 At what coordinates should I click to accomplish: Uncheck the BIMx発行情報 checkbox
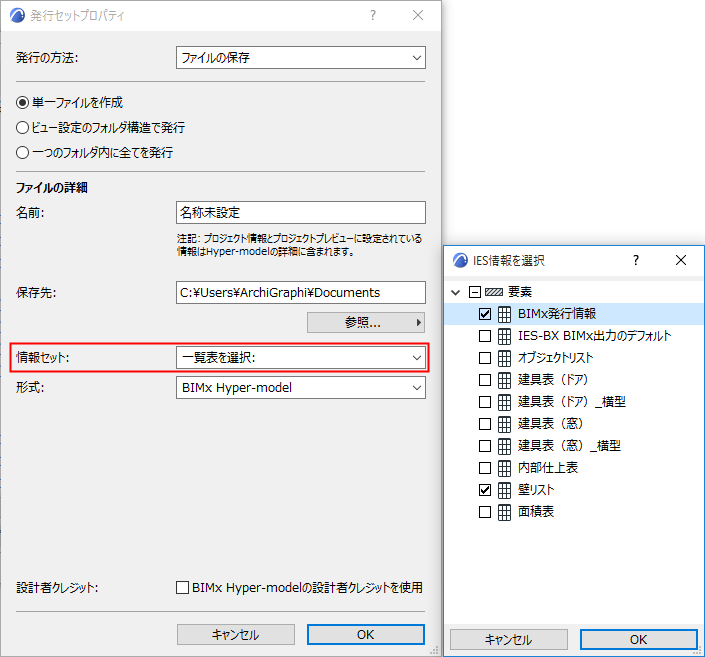coord(485,314)
